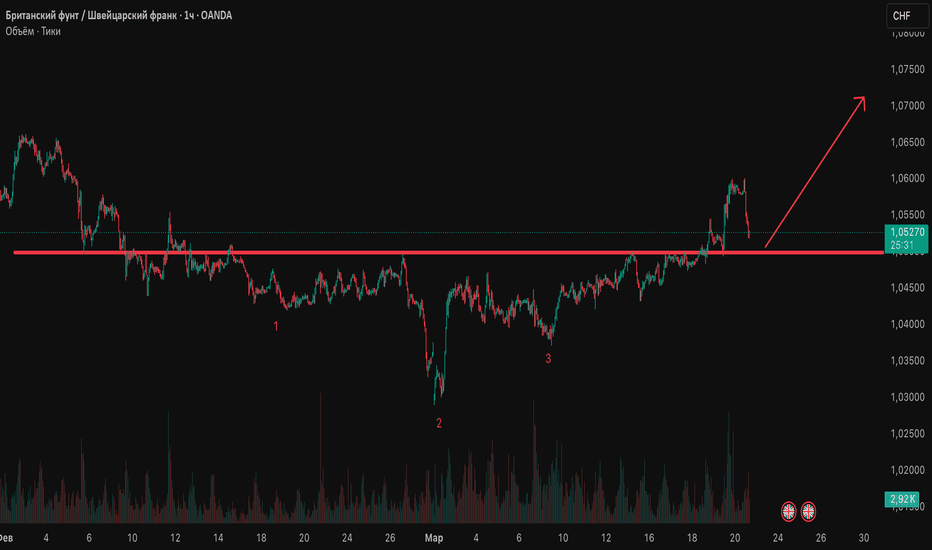Image resolution: width=932 pixels, height=550 pixels.
Task: Click the 1,02000 price axis label
Action: coord(908,470)
